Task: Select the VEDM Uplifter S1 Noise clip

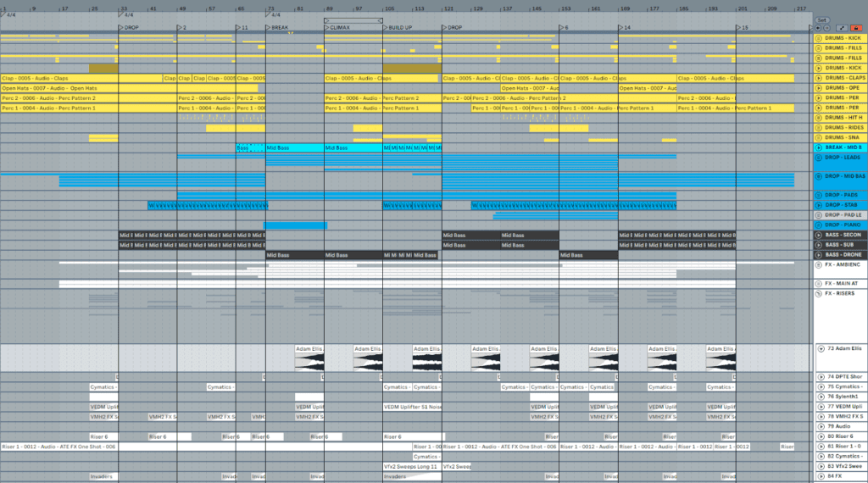Action: tap(412, 407)
